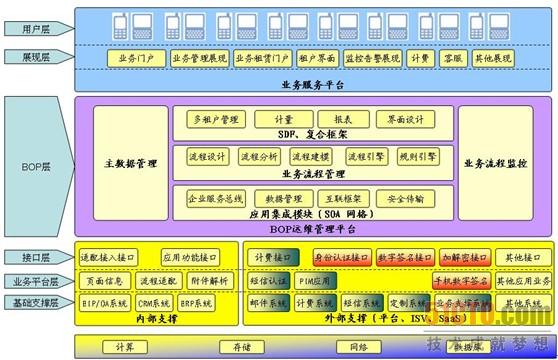
Task: Select the 附件解析 box
Action: click(210, 281)
